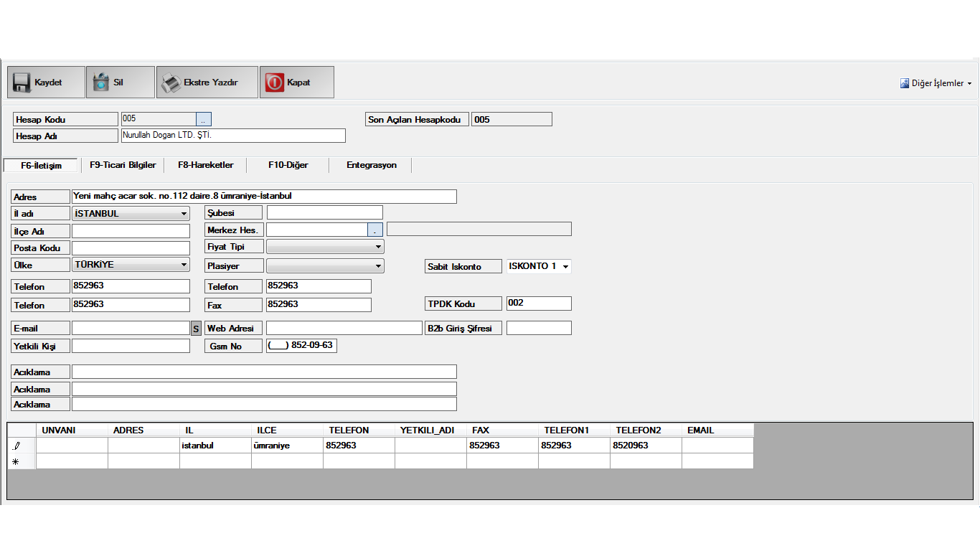The height and width of the screenshot is (551, 980).
Task: Click the Hesap Kodu field
Action: tap(159, 119)
